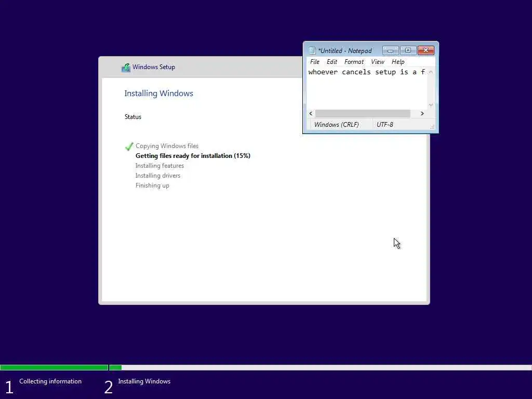Maximize the Notepad window

click(x=408, y=50)
